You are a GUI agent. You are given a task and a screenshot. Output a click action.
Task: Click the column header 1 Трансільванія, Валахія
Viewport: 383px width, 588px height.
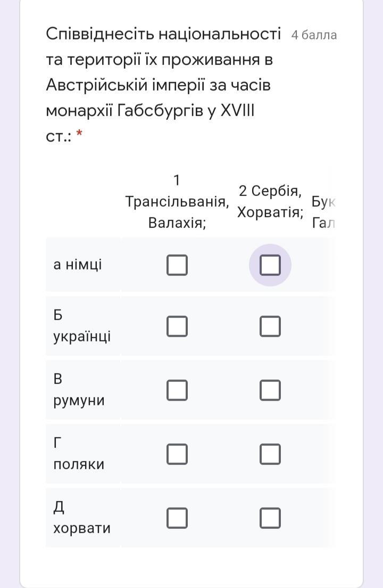coord(177,201)
